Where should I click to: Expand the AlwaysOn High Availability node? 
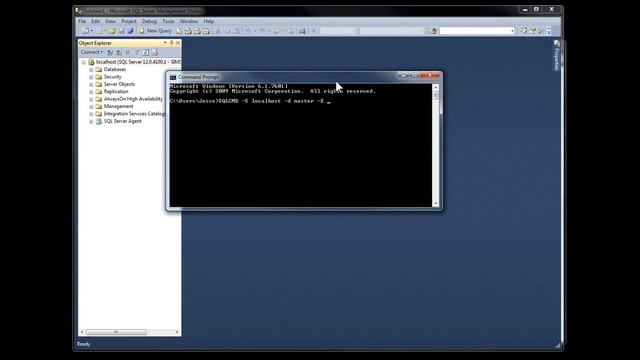click(x=91, y=99)
